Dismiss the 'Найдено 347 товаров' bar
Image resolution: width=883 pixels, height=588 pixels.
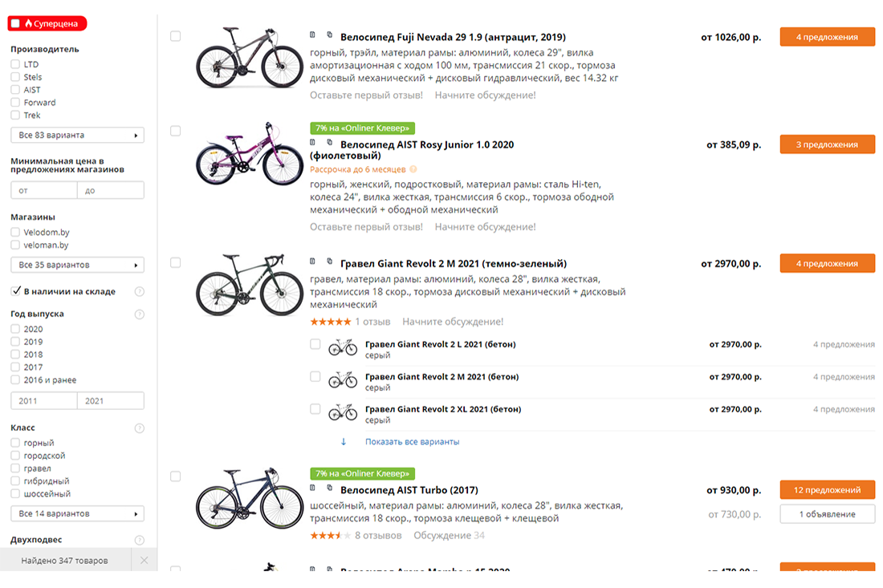tap(144, 560)
